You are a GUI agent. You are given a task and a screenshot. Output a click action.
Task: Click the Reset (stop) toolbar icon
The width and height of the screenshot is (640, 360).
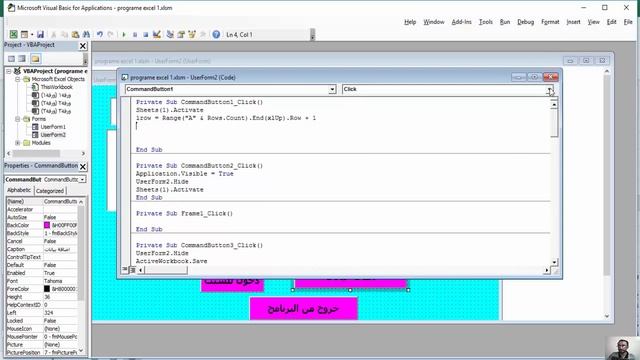click(x=145, y=35)
